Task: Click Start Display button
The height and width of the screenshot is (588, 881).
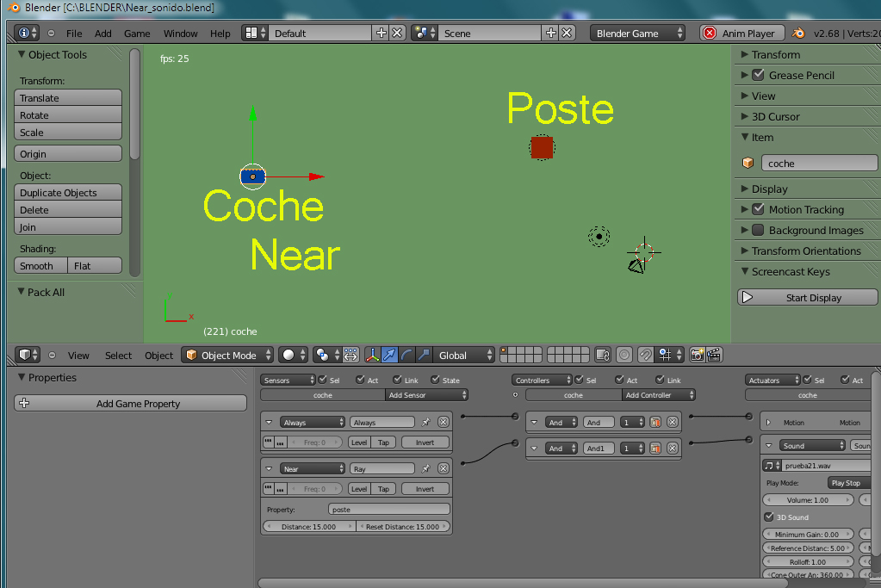Action: pyautogui.click(x=808, y=298)
